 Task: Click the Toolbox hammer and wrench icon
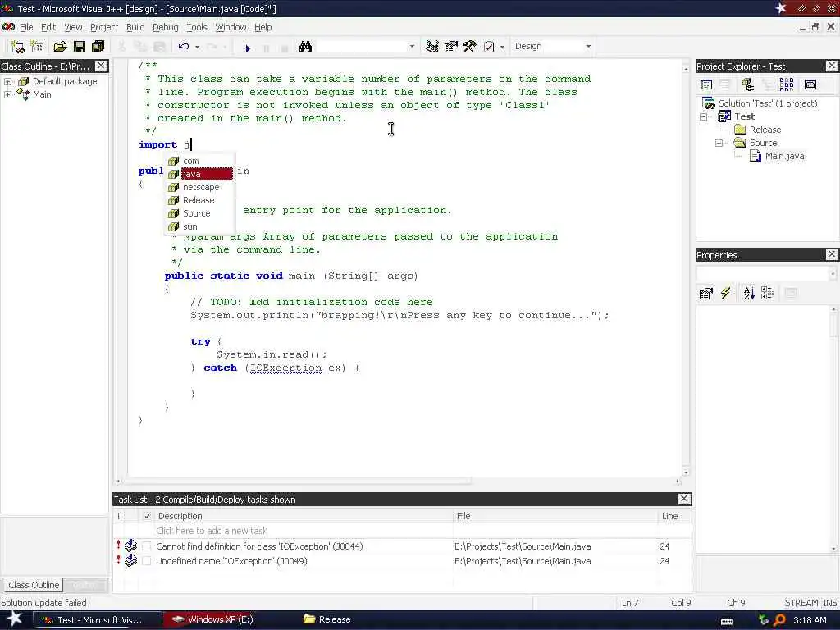click(470, 47)
